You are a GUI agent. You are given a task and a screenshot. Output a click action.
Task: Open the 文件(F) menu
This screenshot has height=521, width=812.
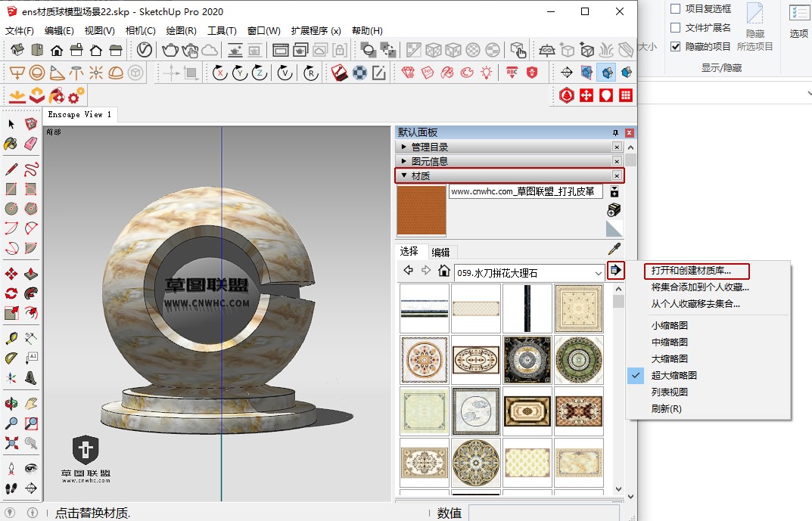(19, 30)
